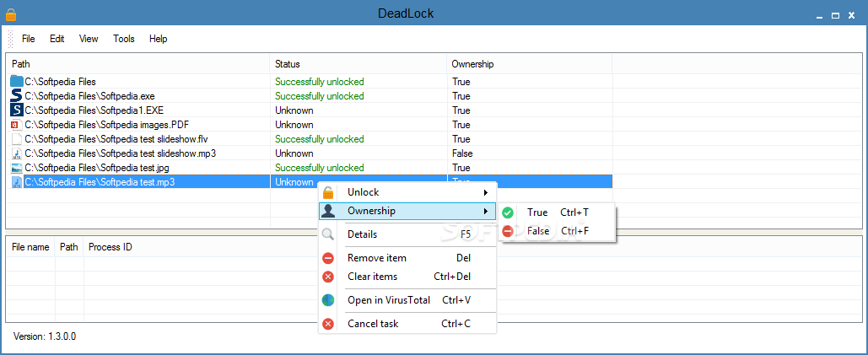Open the Tools menu
Viewport: 868px width, 355px height.
click(x=124, y=39)
